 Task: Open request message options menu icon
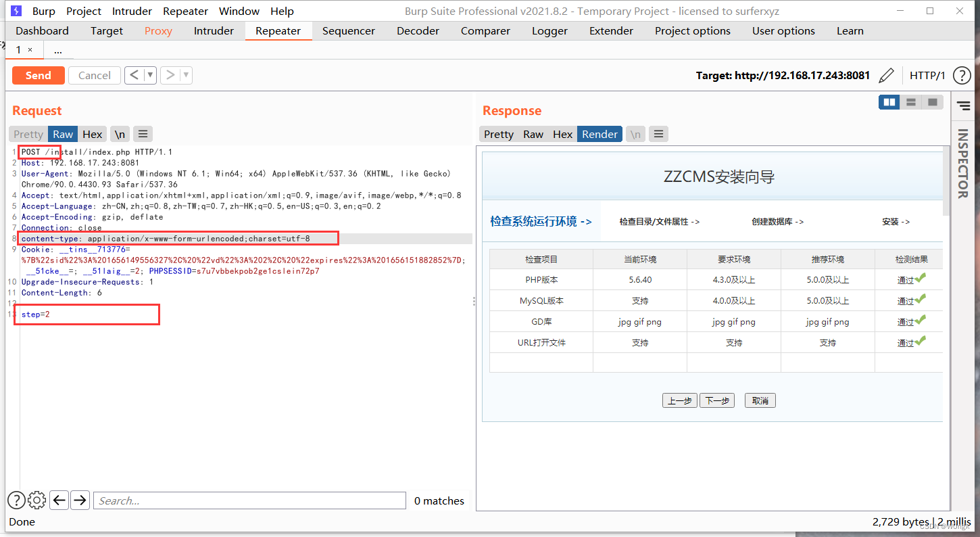142,134
